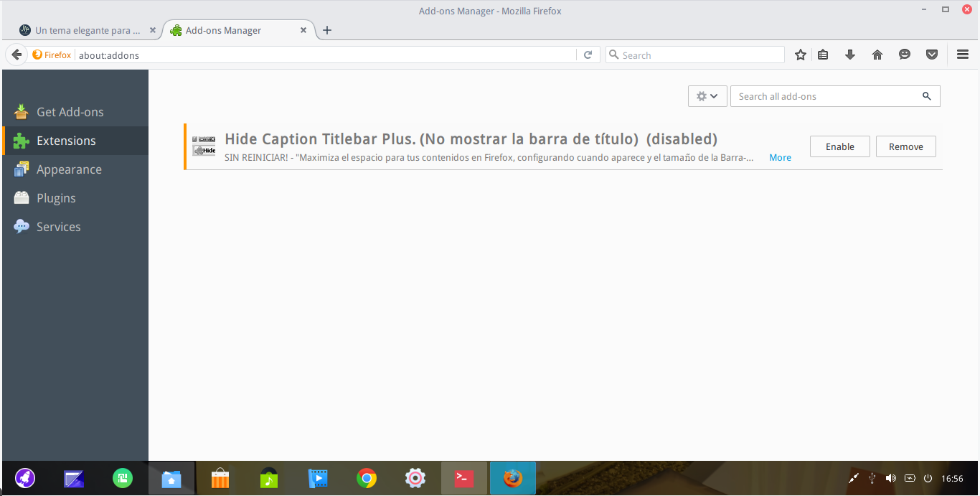The image size is (980, 496).
Task: Open a new tab with the plus button
Action: (x=327, y=30)
